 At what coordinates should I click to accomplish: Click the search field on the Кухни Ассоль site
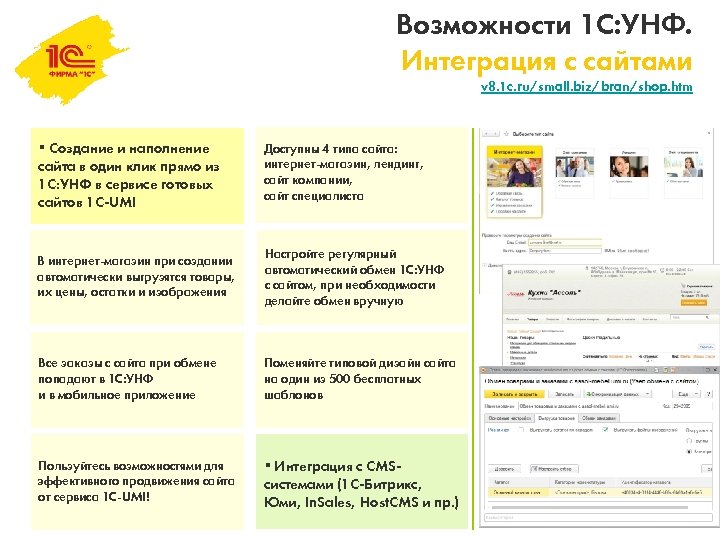(x=687, y=317)
